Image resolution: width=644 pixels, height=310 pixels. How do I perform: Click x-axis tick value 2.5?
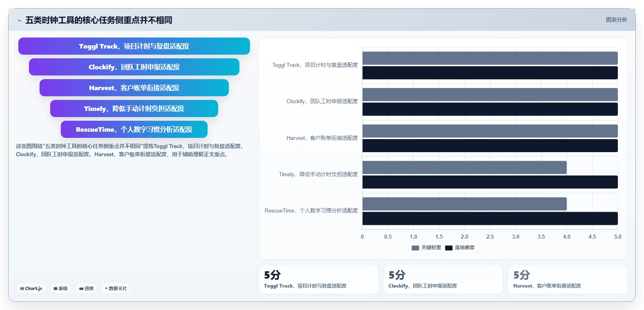[x=490, y=237]
